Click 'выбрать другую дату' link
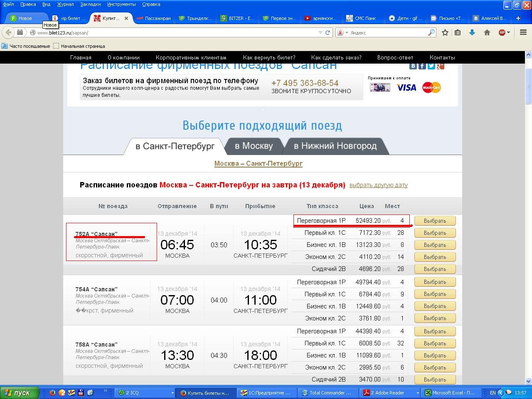 [x=378, y=185]
